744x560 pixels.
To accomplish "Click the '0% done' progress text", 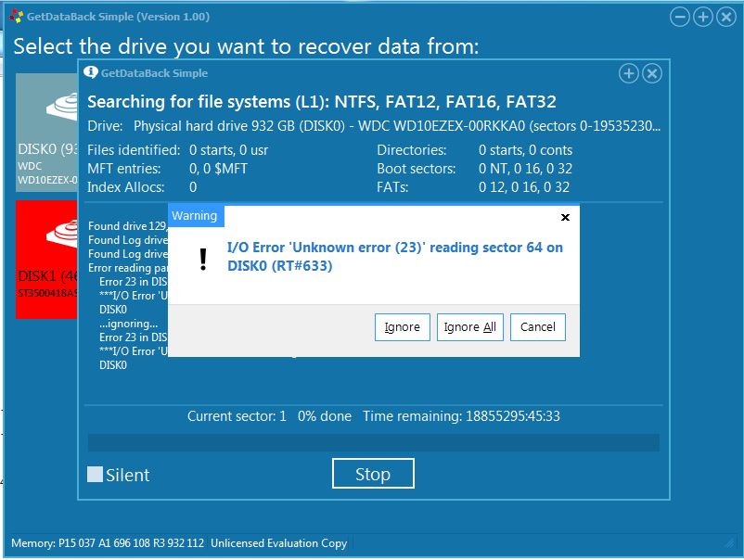I will coord(325,416).
